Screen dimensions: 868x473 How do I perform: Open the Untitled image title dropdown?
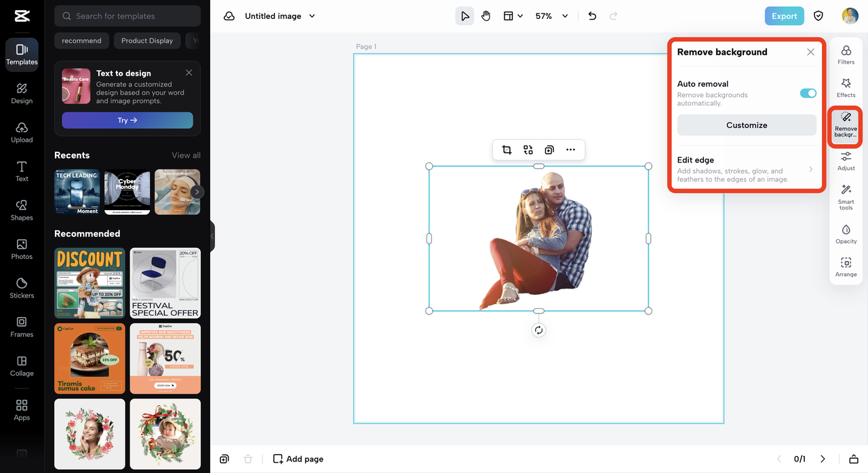[280, 16]
